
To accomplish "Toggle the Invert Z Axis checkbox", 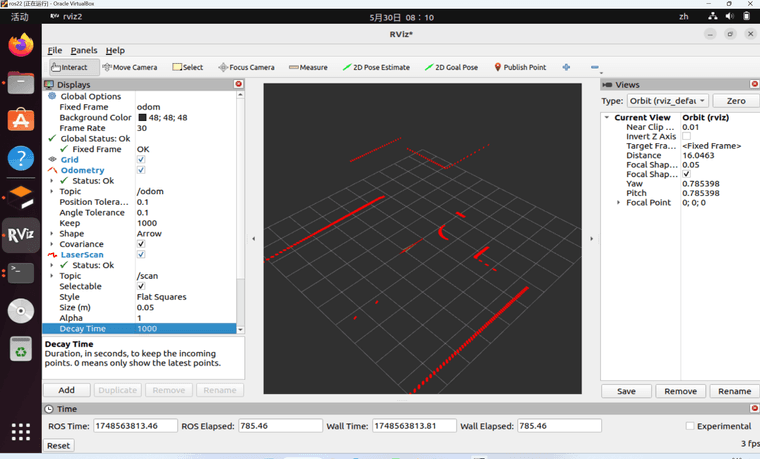I will tap(686, 136).
